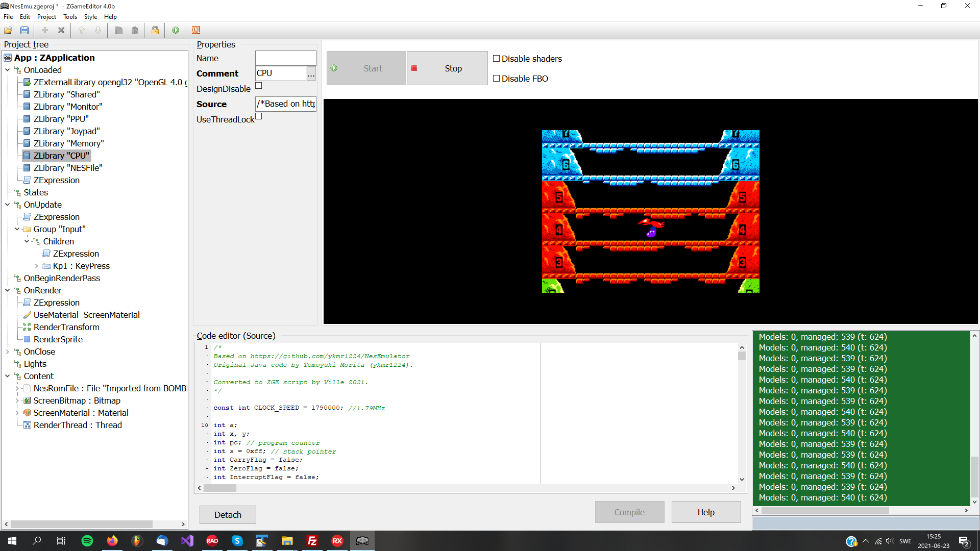Click the Start preview button

pos(366,68)
